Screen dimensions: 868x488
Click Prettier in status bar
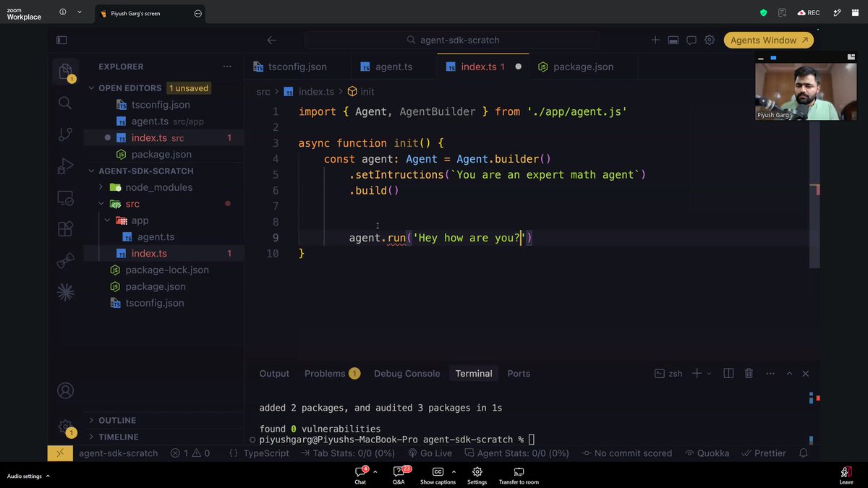(763, 453)
